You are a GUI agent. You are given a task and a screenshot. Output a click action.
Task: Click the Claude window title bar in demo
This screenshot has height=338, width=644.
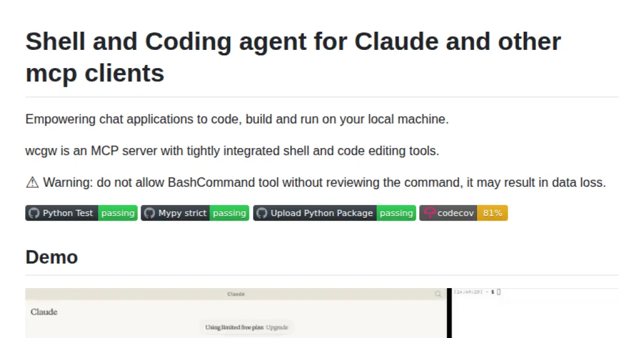pyautogui.click(x=236, y=294)
